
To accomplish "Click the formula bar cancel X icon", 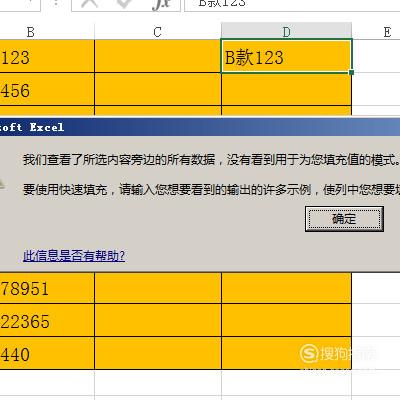I will point(90,3).
